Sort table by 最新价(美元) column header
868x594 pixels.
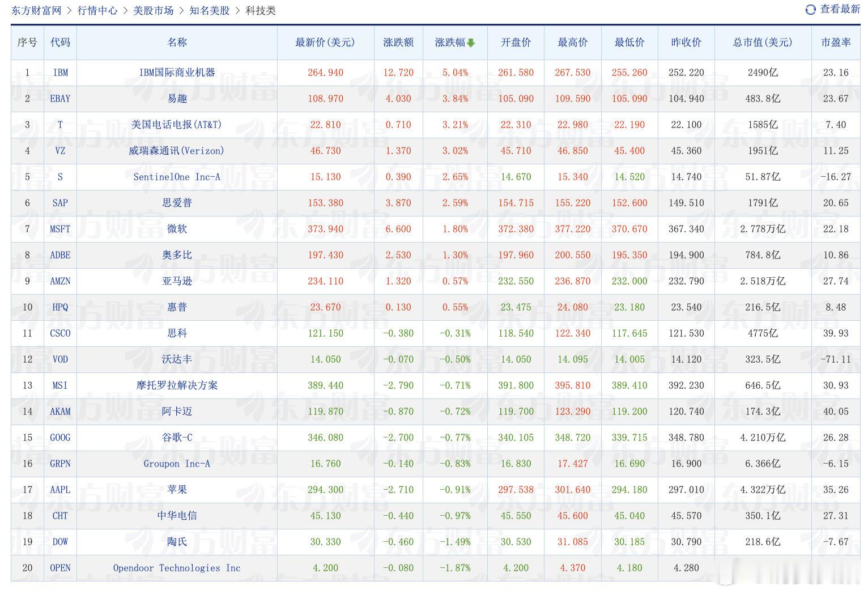pyautogui.click(x=325, y=43)
